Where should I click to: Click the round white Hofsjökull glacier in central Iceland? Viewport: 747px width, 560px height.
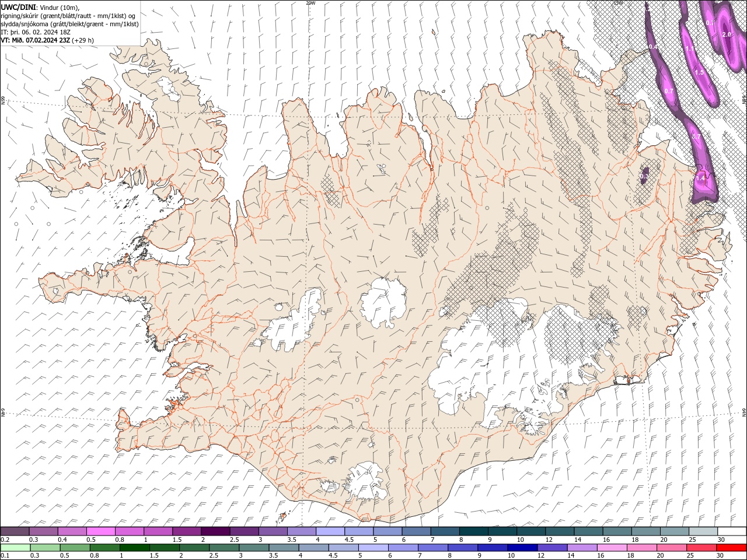tap(383, 302)
